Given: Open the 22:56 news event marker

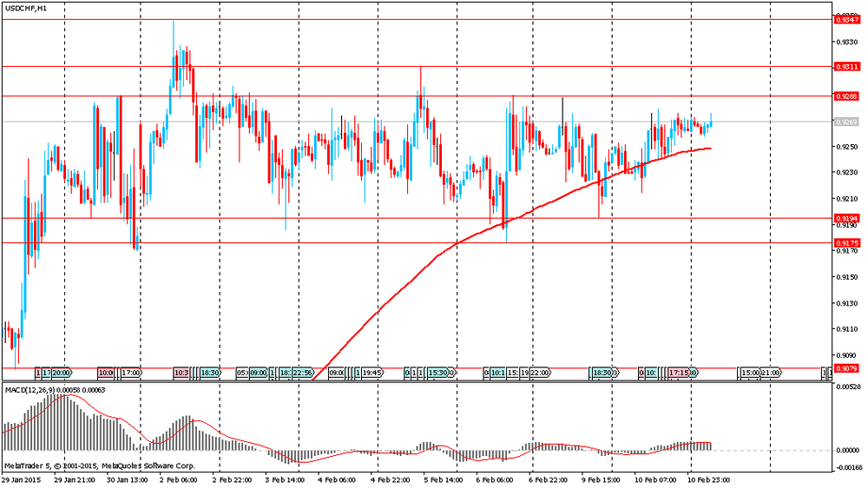Looking at the screenshot, I should (x=303, y=373).
